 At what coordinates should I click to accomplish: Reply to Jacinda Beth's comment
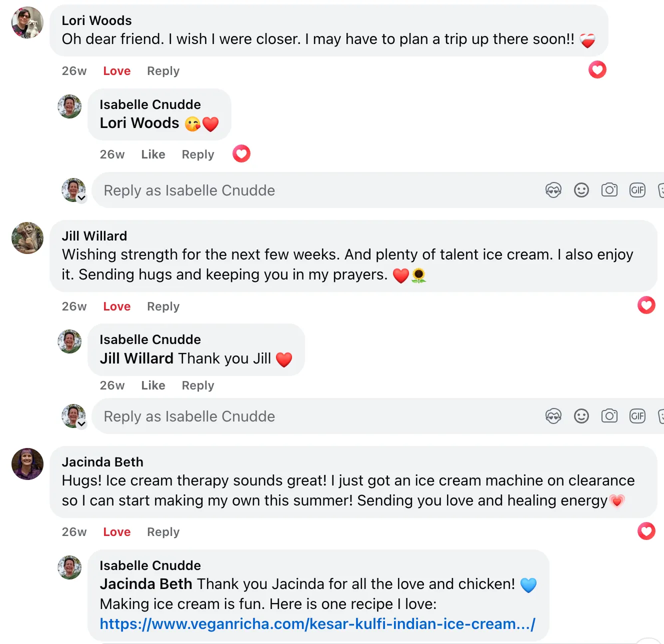click(163, 532)
